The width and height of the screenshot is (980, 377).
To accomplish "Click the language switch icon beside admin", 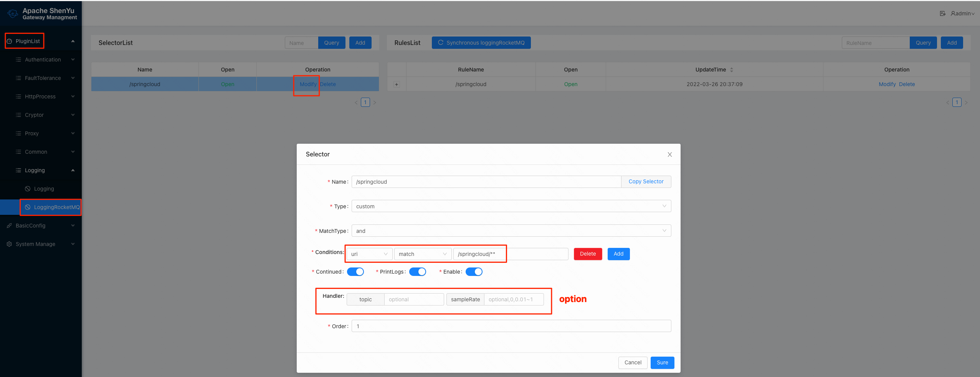I will tap(942, 13).
